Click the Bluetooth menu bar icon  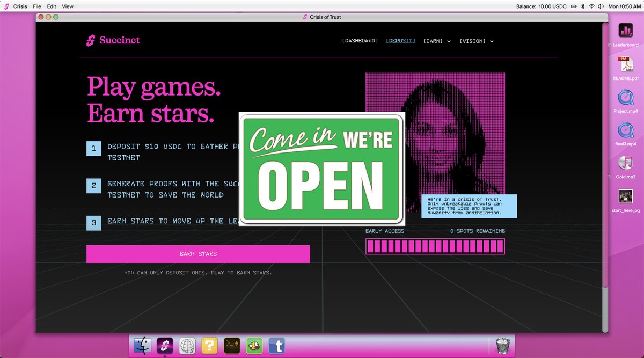(x=583, y=6)
